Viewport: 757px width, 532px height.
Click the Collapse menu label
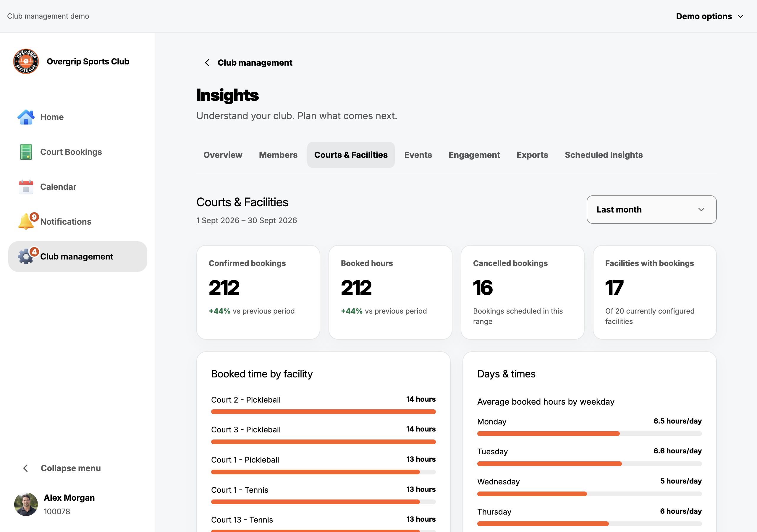coord(71,468)
